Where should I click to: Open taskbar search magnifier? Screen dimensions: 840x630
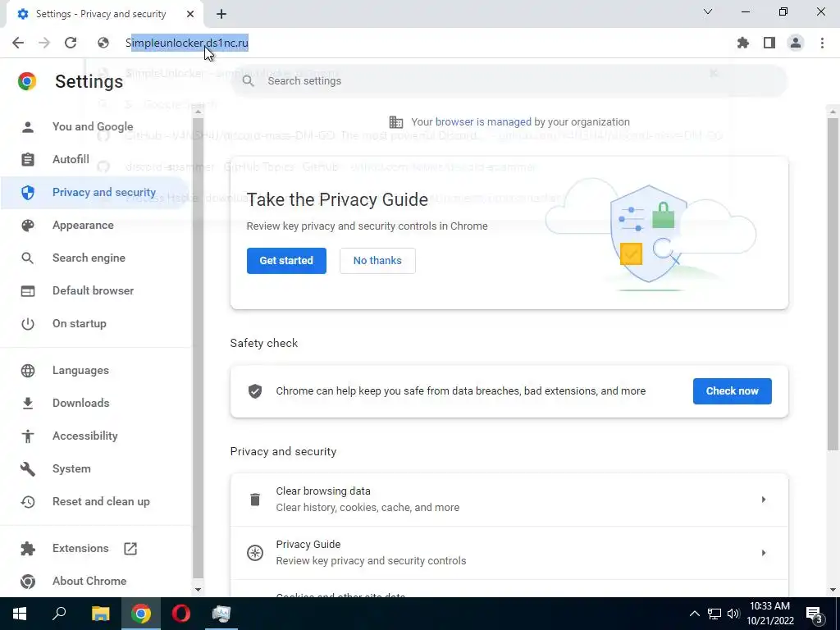point(59,614)
